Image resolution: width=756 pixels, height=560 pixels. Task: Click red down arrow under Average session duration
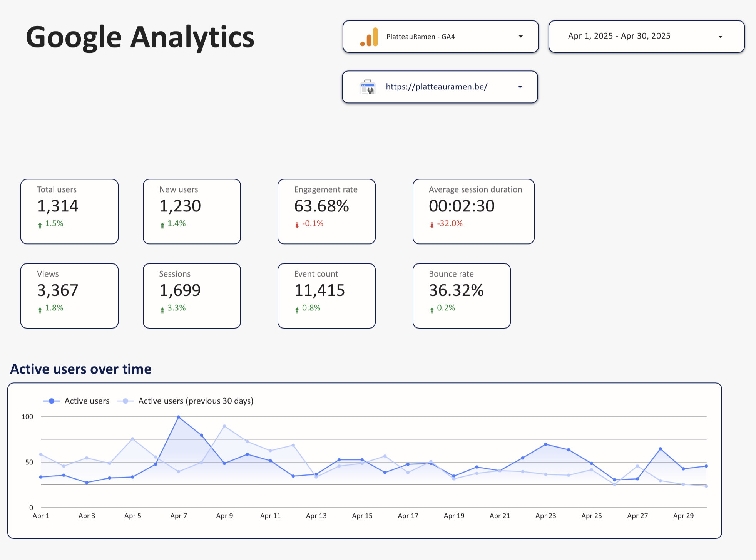[x=432, y=225]
